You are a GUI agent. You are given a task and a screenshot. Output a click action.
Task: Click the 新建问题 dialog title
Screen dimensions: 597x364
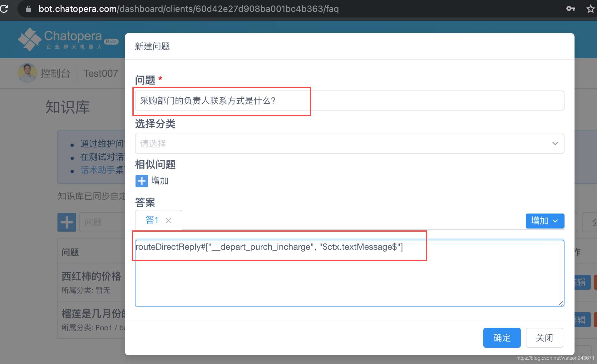click(152, 47)
